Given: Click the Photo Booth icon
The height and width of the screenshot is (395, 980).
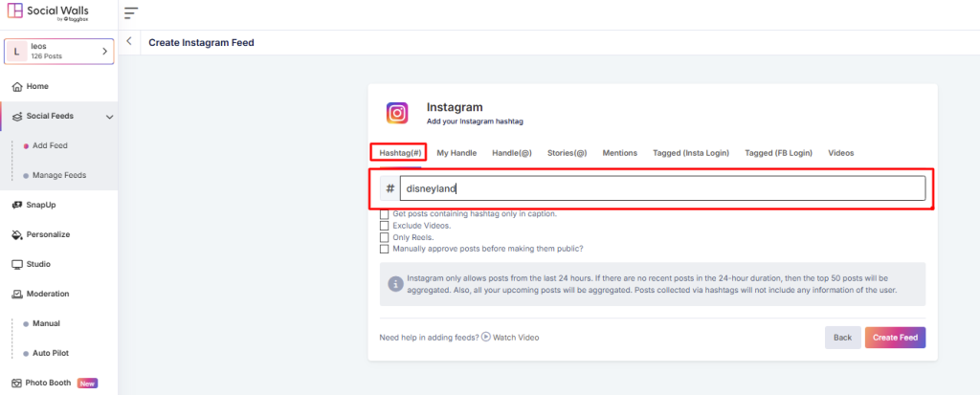Looking at the screenshot, I should (x=17, y=383).
